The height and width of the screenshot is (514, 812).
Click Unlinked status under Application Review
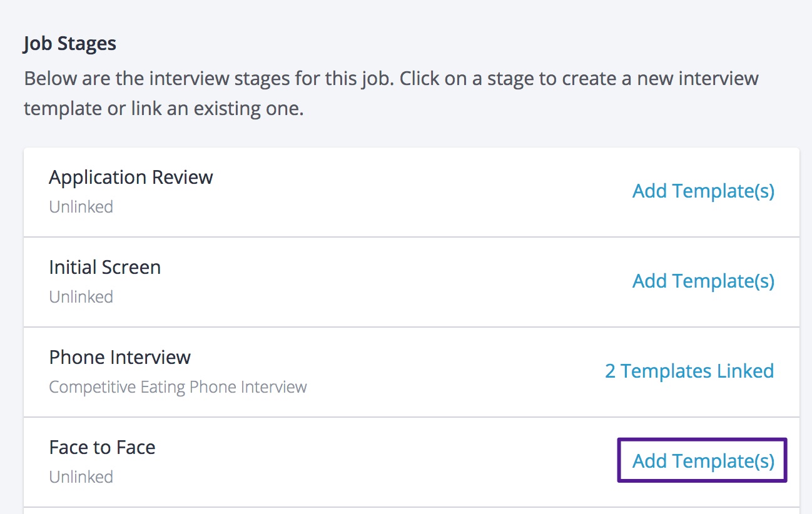[x=81, y=207]
